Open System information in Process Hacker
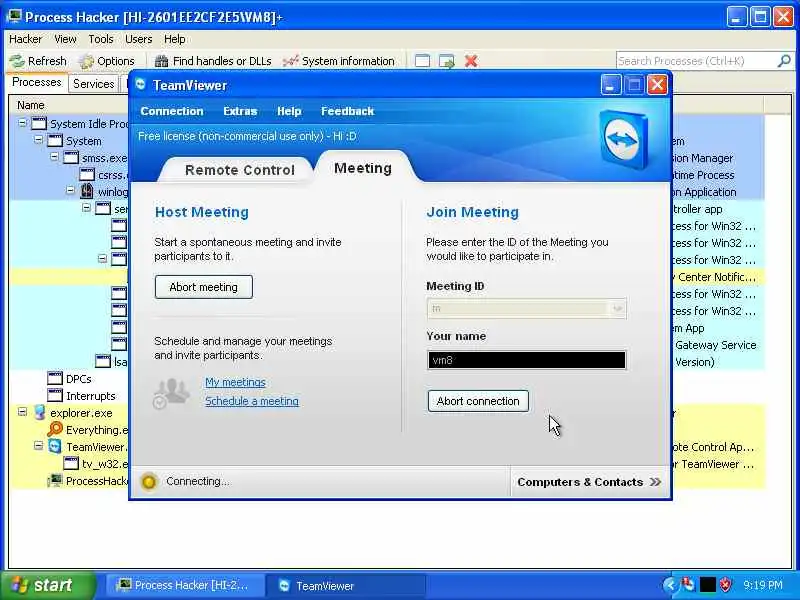Viewport: 800px width, 600px height. 339,61
